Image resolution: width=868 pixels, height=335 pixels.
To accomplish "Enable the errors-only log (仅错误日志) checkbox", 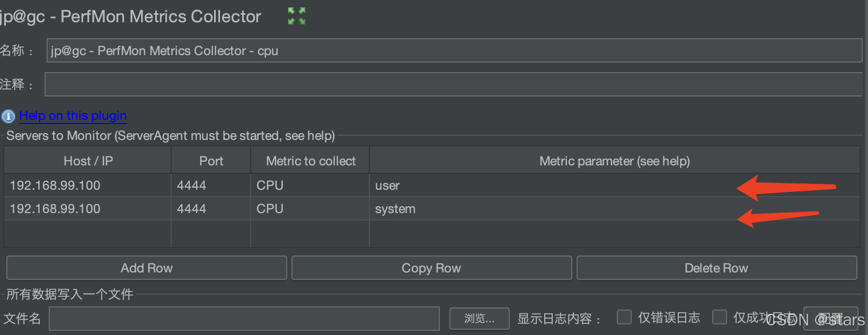I will pyautogui.click(x=624, y=317).
